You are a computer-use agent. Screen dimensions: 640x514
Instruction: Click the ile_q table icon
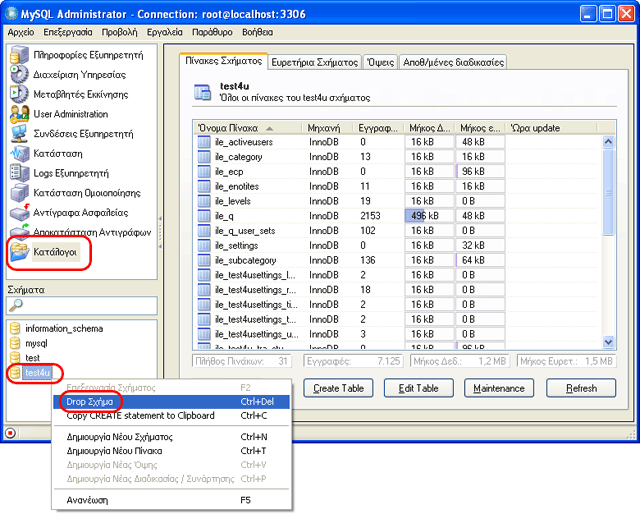[204, 216]
